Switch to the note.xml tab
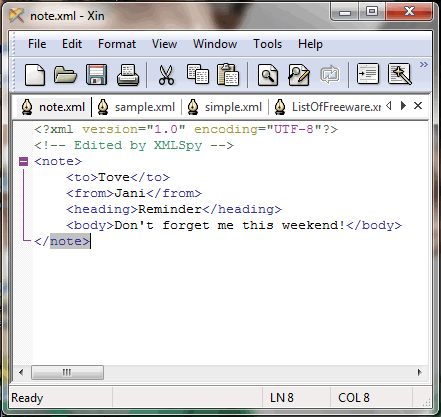This screenshot has width=441, height=417. click(x=54, y=107)
